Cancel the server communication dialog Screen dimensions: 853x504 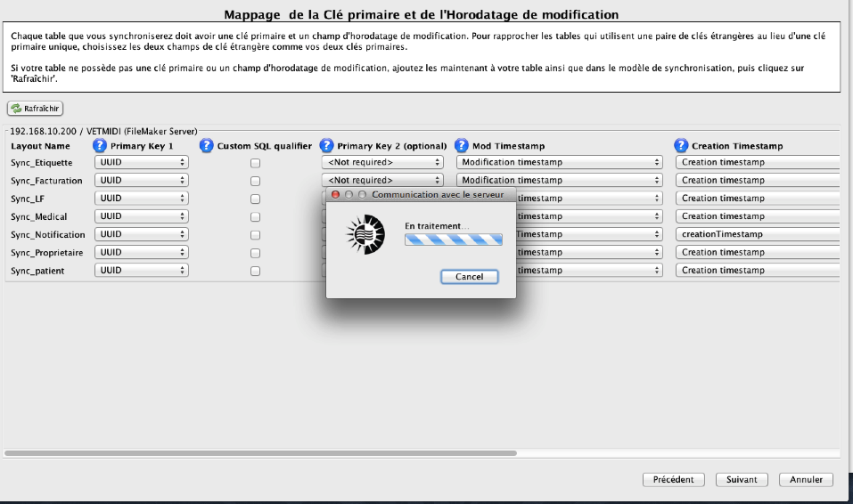[469, 277]
